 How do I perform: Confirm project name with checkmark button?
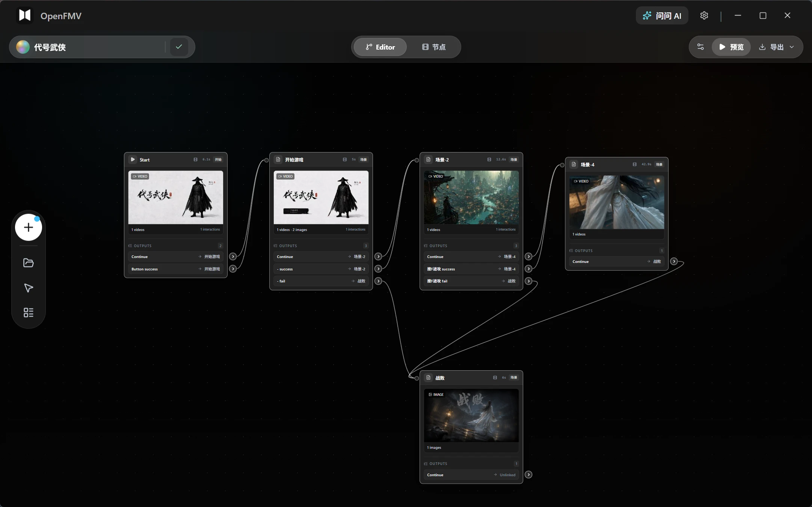tap(179, 47)
